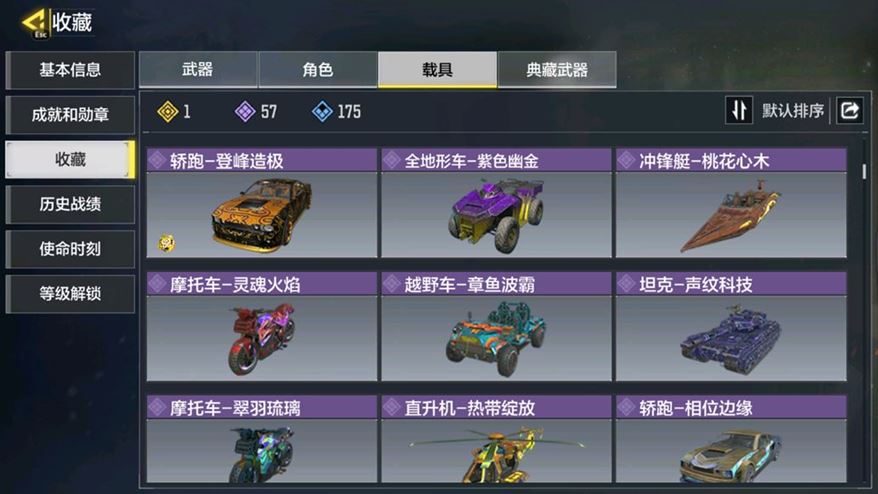This screenshot has width=878, height=494.
Task: Switch to the 角色 tab
Action: coord(317,69)
